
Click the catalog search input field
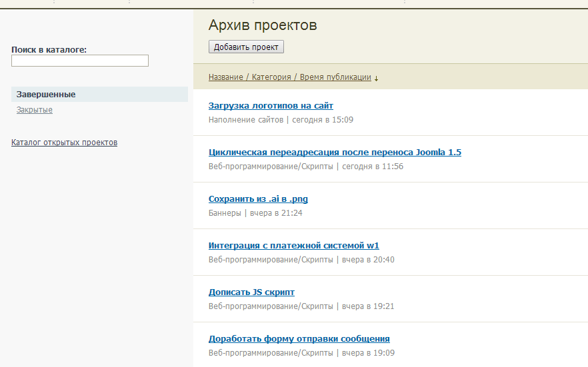click(80, 61)
